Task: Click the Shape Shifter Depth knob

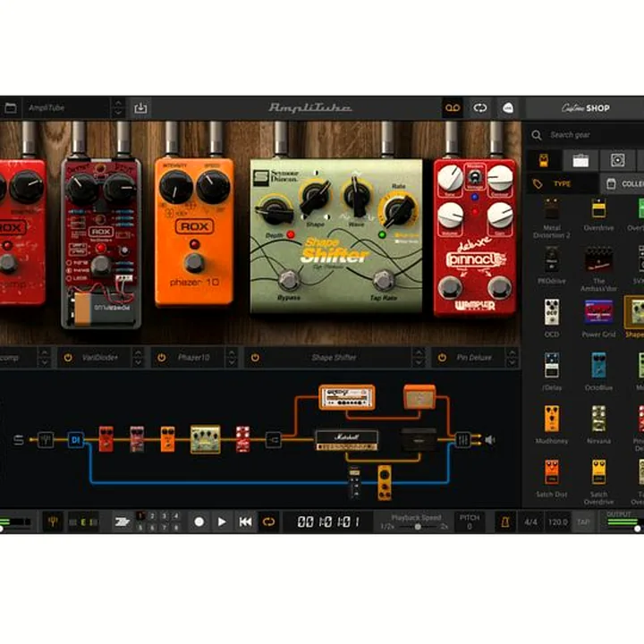Action: [x=275, y=211]
